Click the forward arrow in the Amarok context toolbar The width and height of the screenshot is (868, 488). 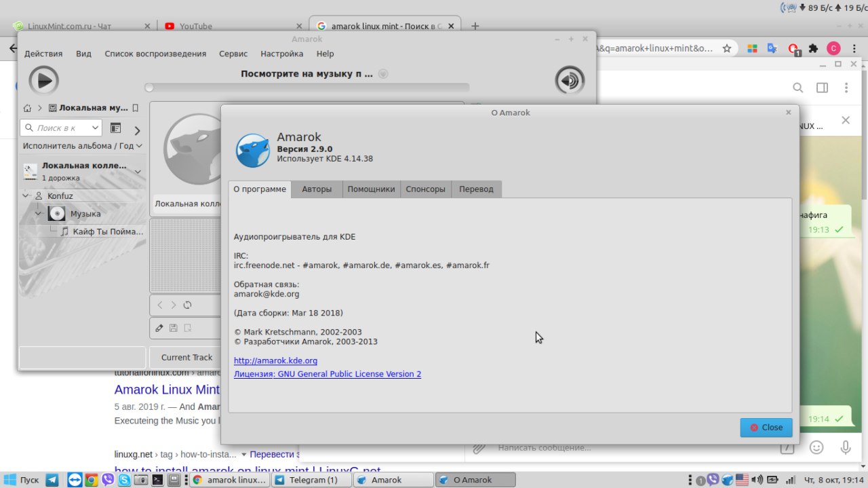coord(174,305)
